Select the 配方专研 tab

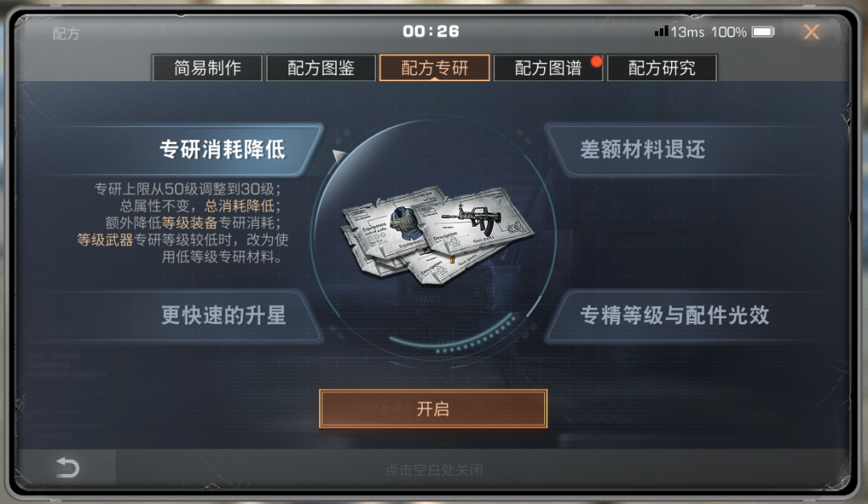tap(435, 68)
